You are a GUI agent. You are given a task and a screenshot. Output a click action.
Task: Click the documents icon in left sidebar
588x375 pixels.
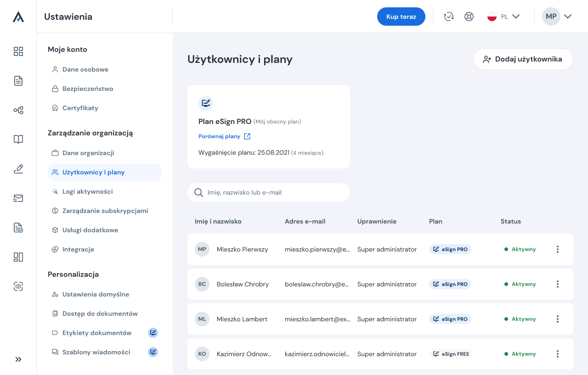(18, 81)
